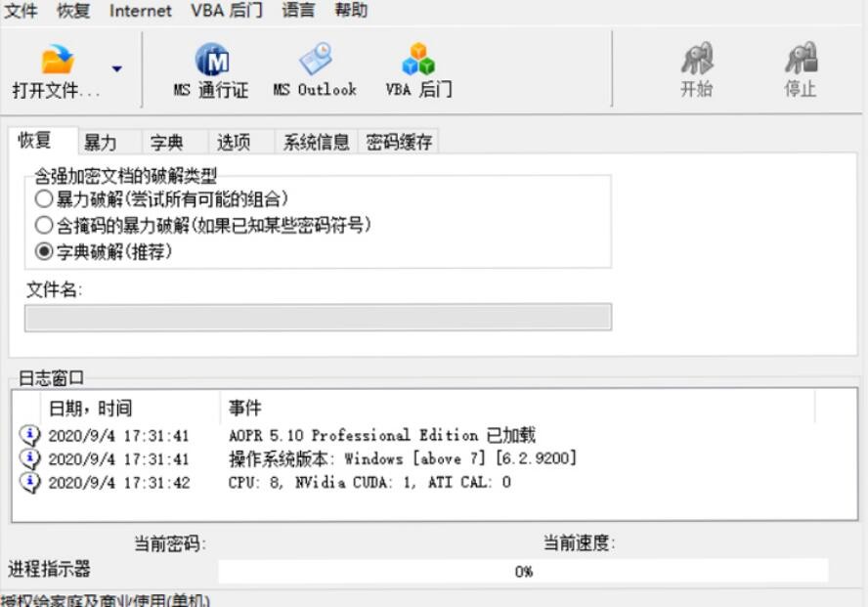Open the 文件 menu
The width and height of the screenshot is (868, 607).
[x=20, y=11]
